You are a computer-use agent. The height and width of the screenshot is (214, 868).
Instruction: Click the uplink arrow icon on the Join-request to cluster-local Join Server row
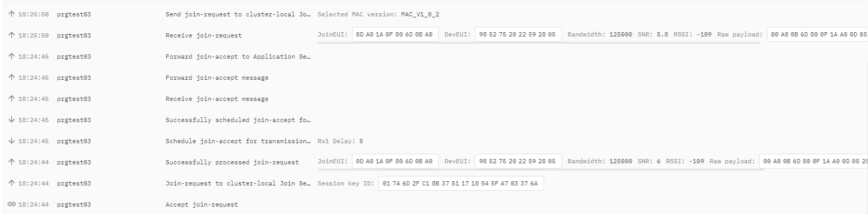(x=11, y=183)
